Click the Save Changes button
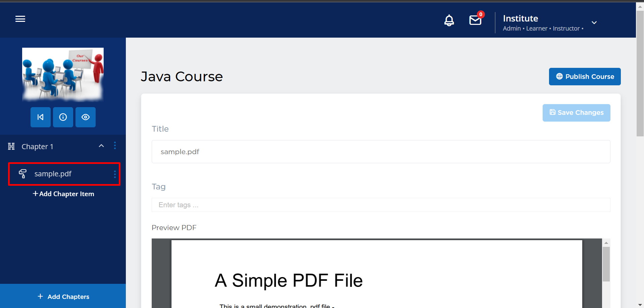 [x=576, y=113]
